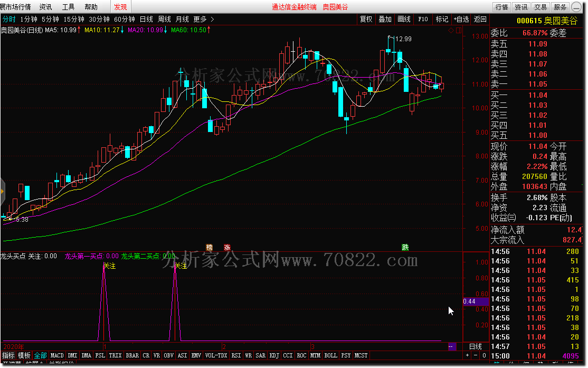The image size is (588, 368).
Task: Switch indicator to DMA
Action: click(x=86, y=355)
